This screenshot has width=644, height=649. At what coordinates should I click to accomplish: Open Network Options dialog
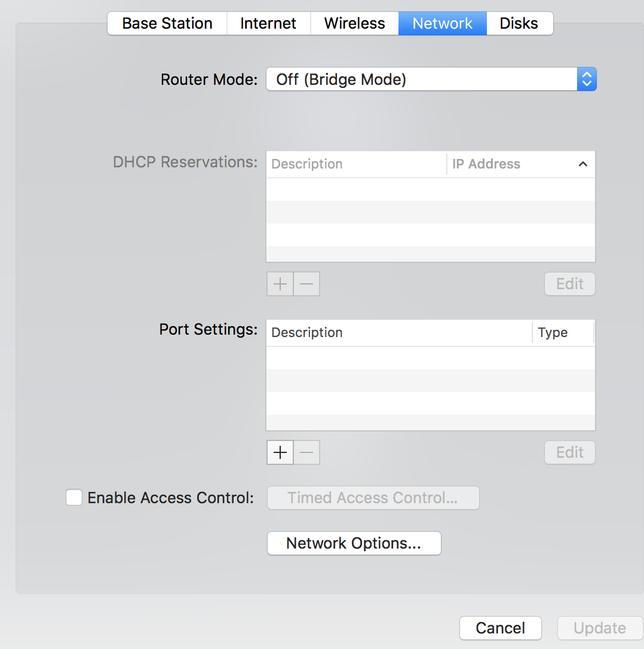click(354, 543)
